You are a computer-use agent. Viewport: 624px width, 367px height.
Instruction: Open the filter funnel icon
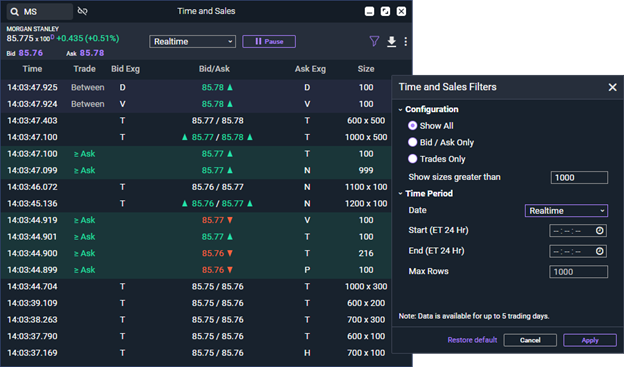pos(374,41)
